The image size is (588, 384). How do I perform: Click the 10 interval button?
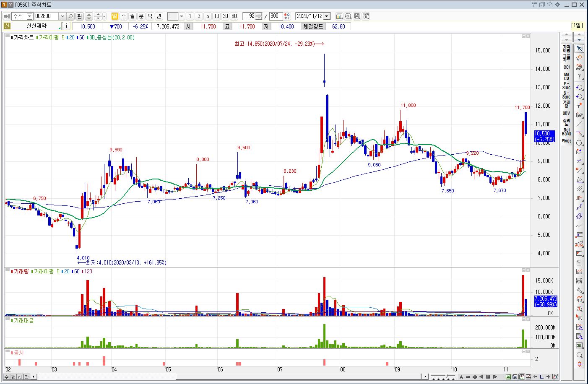[216, 16]
